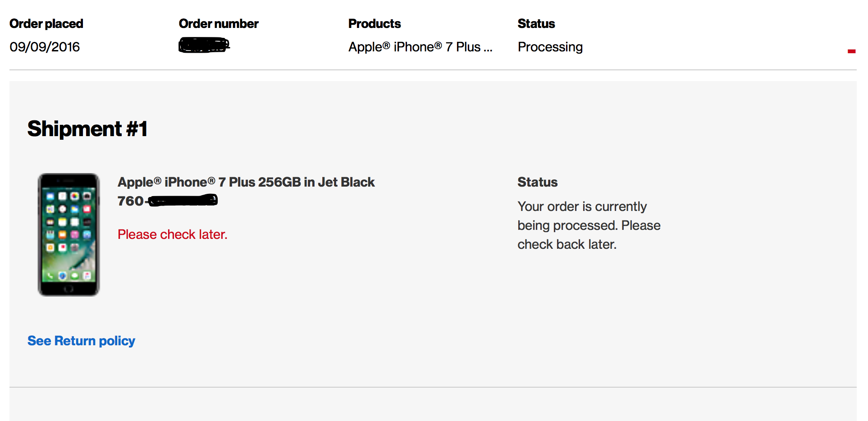The width and height of the screenshot is (868, 421).
Task: Click Apple iPhone 7 Plus 256GB product title
Action: click(246, 182)
